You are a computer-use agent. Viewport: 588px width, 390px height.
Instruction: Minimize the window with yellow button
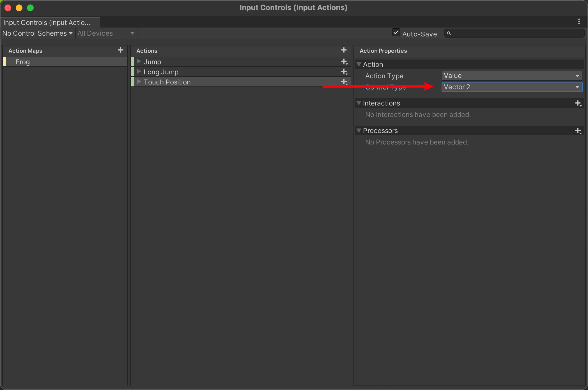[19, 8]
